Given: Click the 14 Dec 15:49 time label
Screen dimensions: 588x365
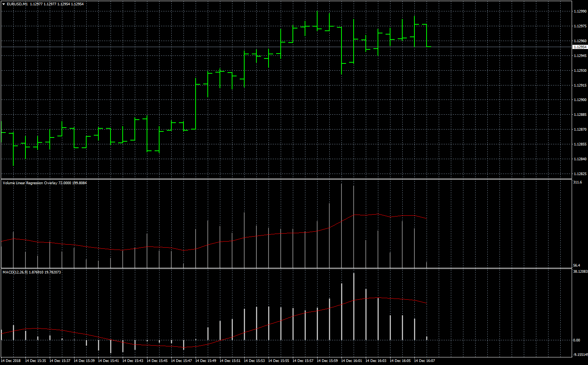Looking at the screenshot, I should tap(205, 361).
